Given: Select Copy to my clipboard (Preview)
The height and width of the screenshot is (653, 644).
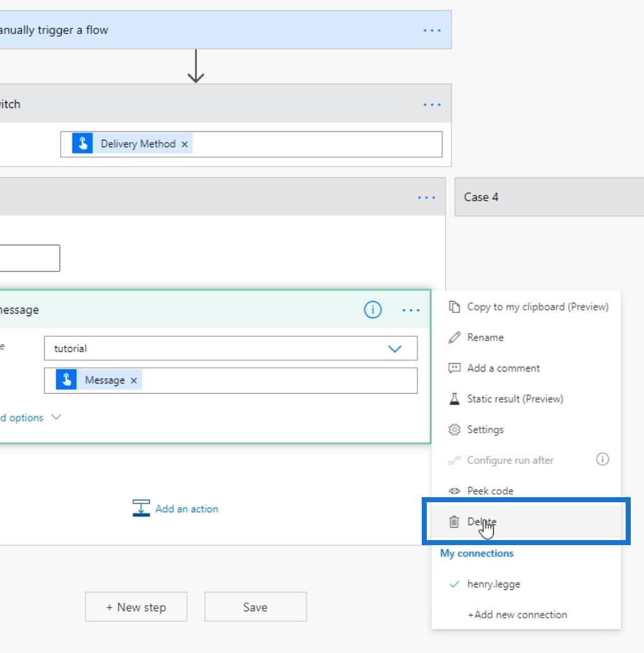Looking at the screenshot, I should (527, 307).
